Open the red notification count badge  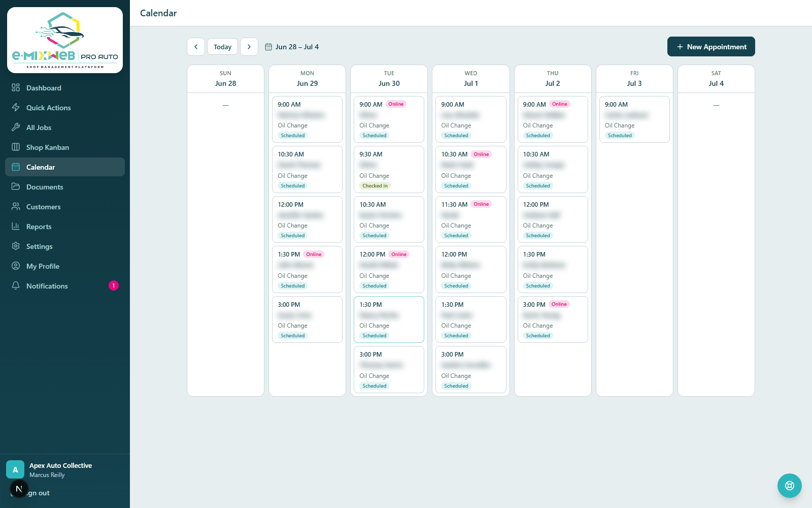pyautogui.click(x=114, y=285)
